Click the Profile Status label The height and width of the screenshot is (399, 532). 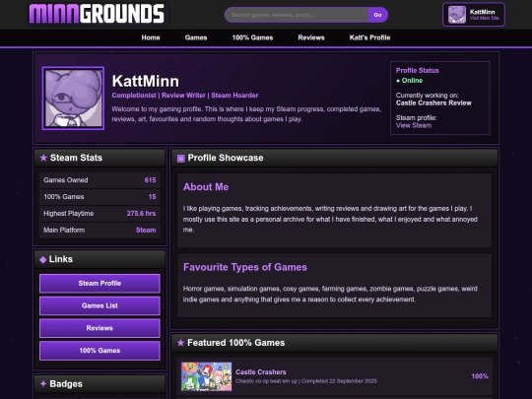[418, 71]
